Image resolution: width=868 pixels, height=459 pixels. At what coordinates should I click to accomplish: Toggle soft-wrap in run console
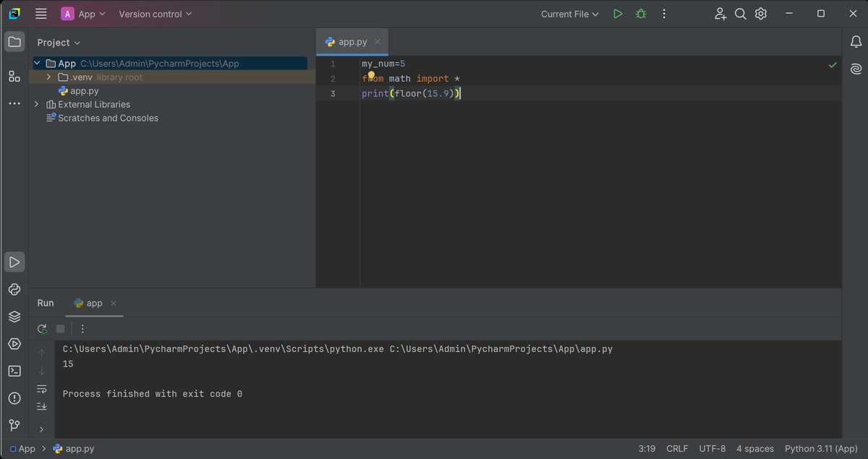(42, 389)
